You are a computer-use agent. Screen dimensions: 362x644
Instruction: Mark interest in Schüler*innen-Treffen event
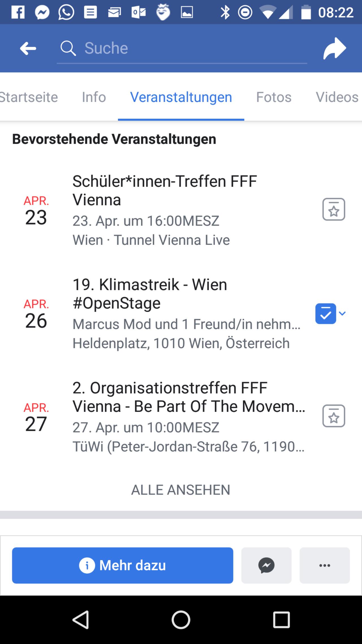(x=334, y=209)
